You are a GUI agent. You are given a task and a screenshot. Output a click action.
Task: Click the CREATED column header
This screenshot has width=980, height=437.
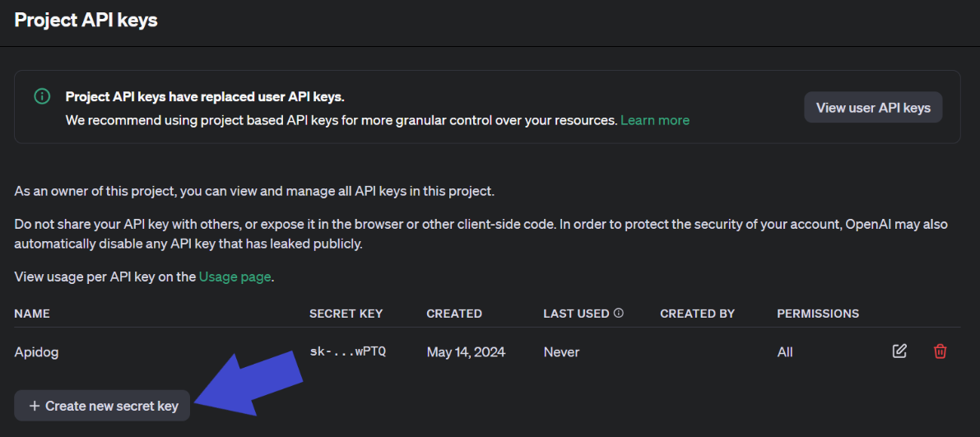click(x=454, y=314)
